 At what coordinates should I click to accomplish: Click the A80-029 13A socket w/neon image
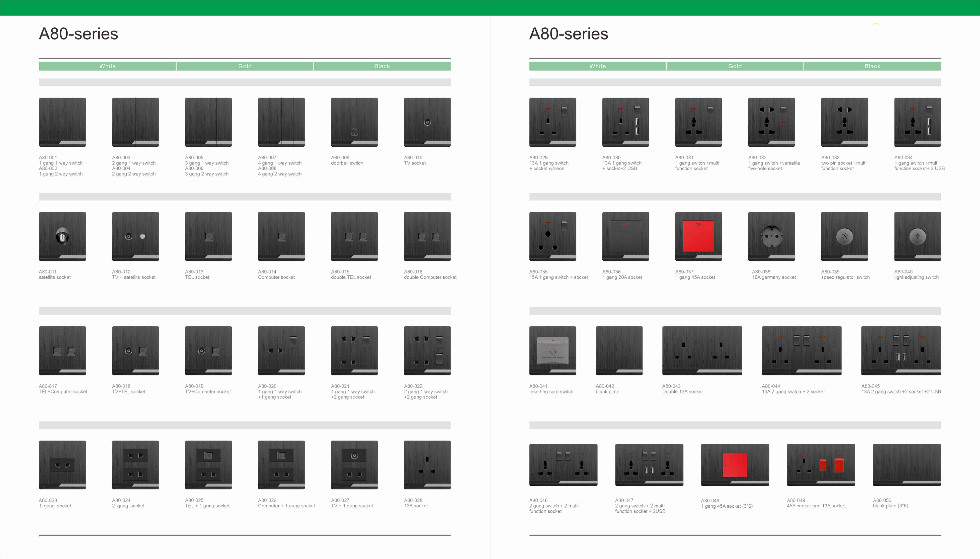click(553, 122)
